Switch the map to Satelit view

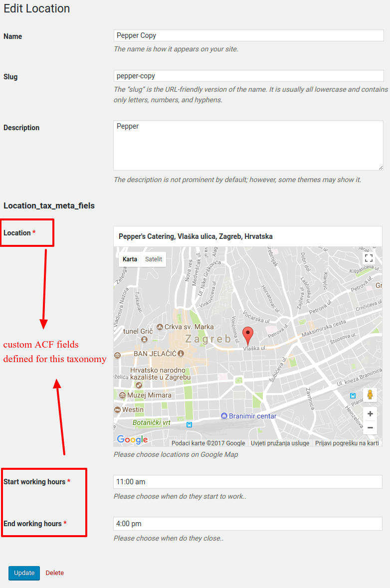[154, 259]
